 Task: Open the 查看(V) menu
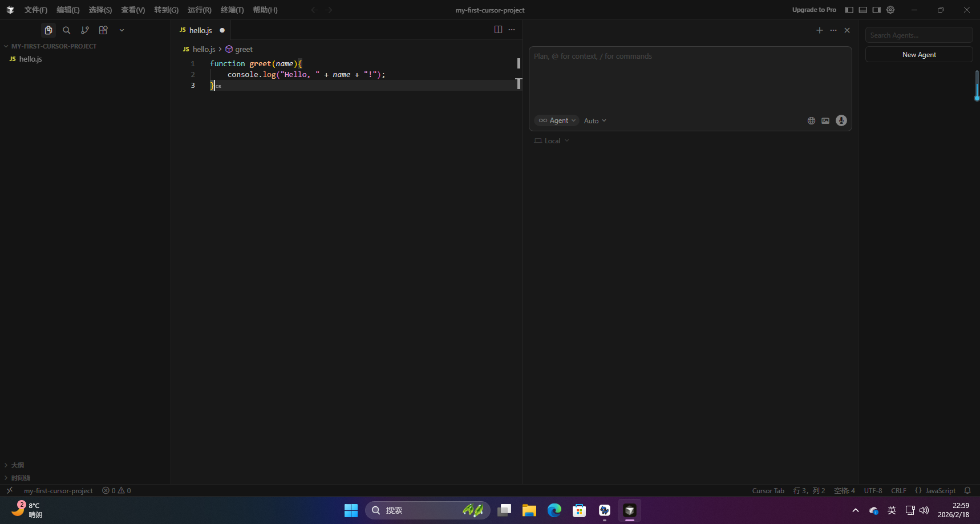pyautogui.click(x=133, y=10)
